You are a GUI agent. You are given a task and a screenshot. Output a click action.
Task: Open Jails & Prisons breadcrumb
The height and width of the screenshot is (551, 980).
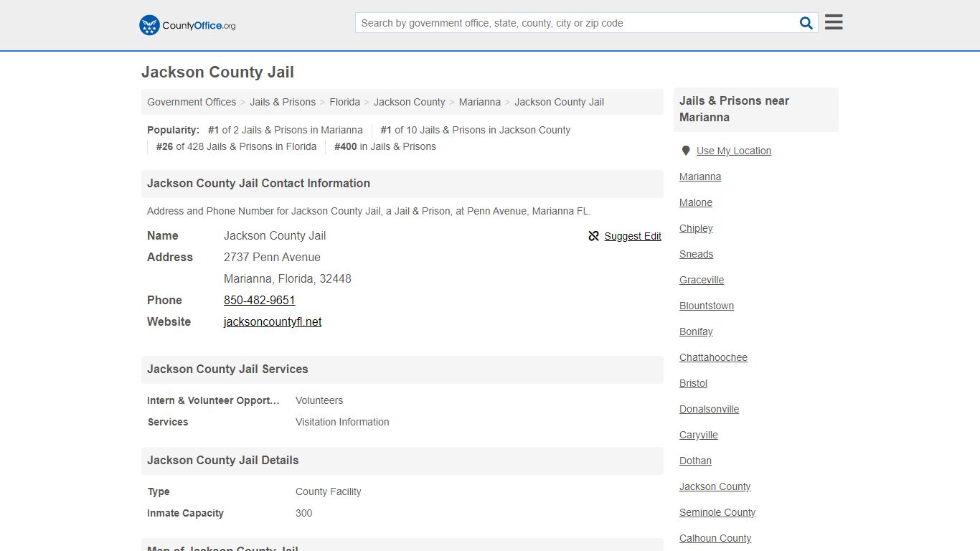click(283, 102)
